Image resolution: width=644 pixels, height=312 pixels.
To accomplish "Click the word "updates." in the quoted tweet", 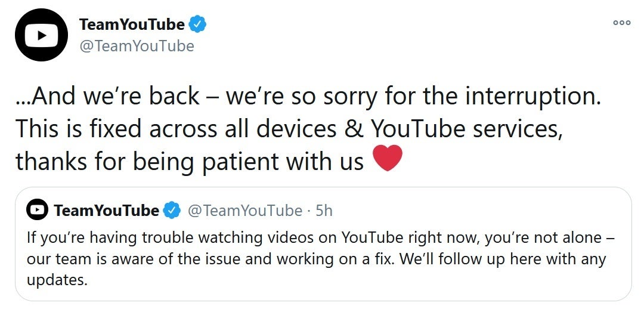I will (57, 280).
